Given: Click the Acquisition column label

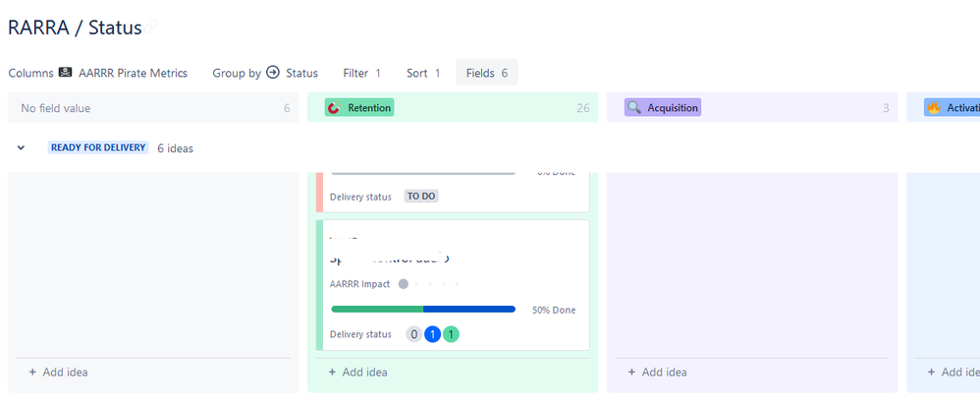Looking at the screenshot, I should [663, 107].
